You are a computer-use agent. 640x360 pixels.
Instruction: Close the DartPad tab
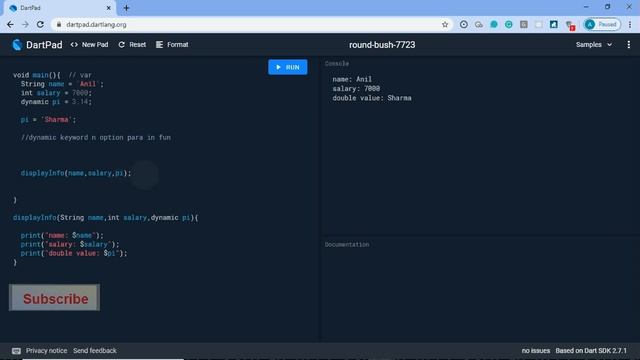(109, 8)
